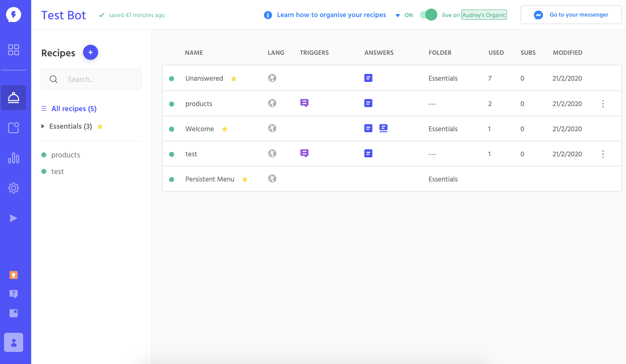626x364 pixels.
Task: Open three-dot menu for products recipe
Action: [603, 103]
